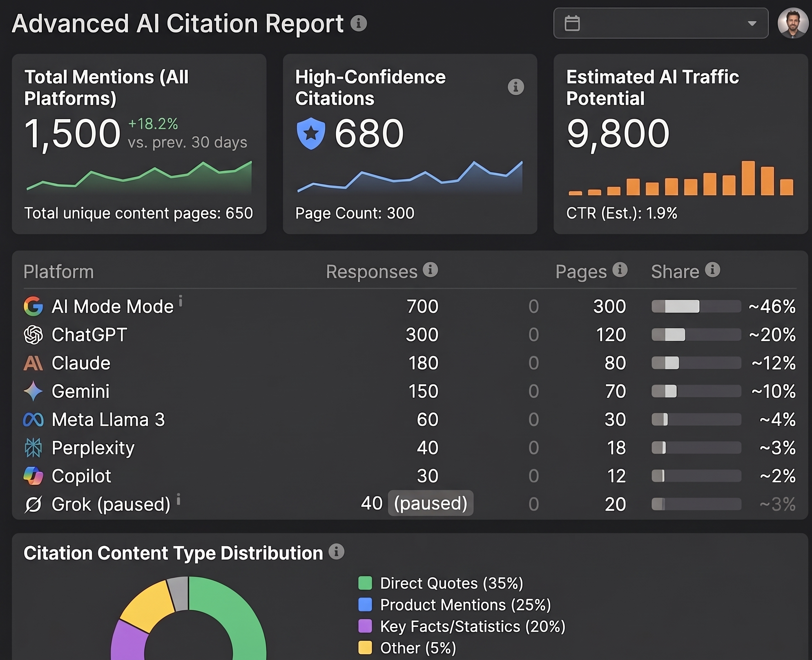Viewport: 812px width, 660px height.
Task: Click the AI Mode share progress bar
Action: (x=696, y=307)
